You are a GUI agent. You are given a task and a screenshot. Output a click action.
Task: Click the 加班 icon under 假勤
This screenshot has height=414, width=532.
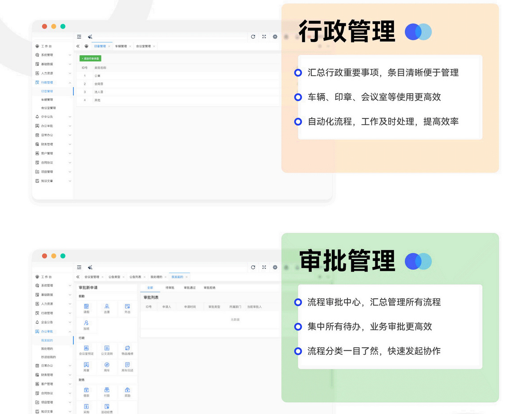click(x=86, y=323)
